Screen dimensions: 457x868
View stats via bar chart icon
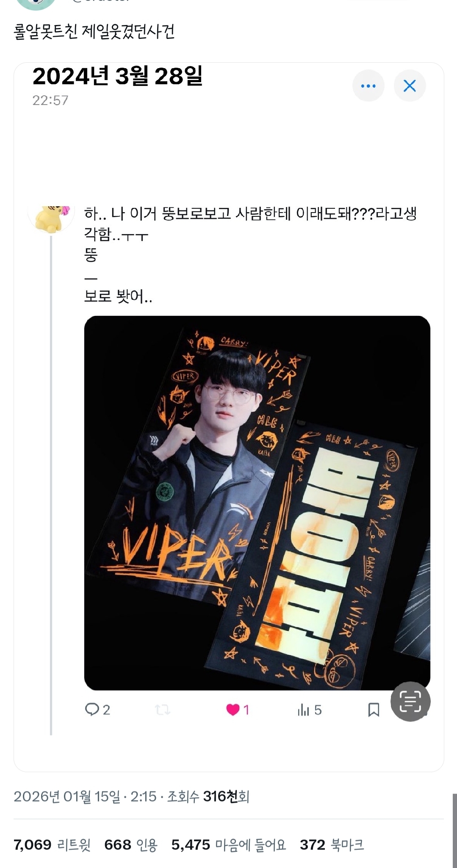(303, 710)
